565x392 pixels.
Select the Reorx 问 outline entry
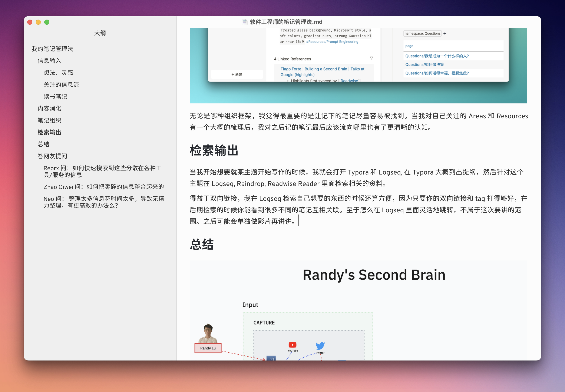click(103, 172)
